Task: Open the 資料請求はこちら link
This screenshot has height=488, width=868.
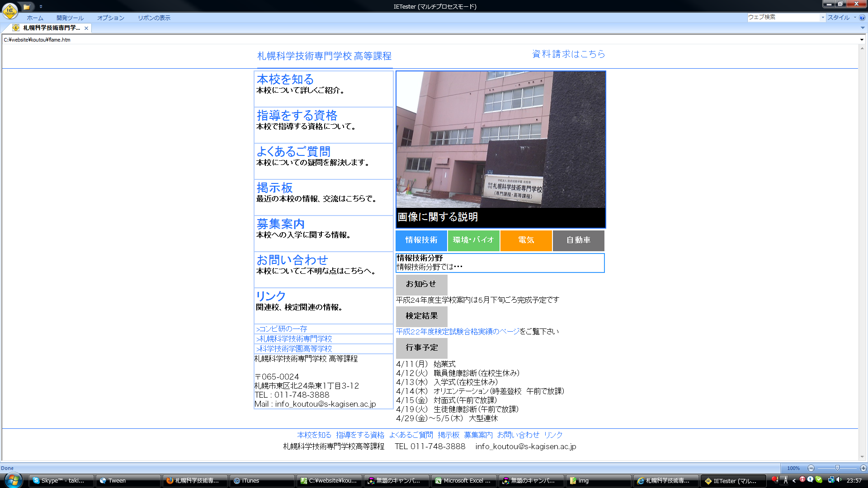Action: [x=569, y=54]
